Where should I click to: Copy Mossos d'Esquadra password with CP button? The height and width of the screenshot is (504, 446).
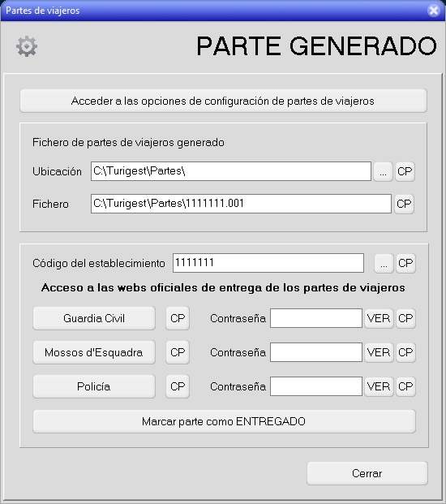coord(405,352)
